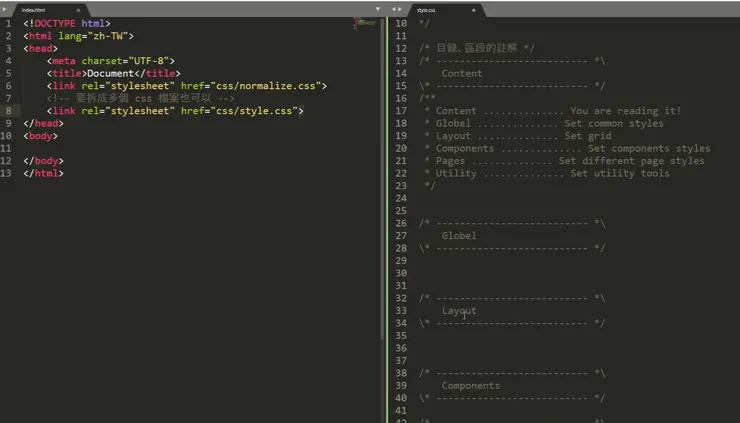Open the left pane tab list dropdown
The width and height of the screenshot is (740, 423).
click(x=378, y=9)
